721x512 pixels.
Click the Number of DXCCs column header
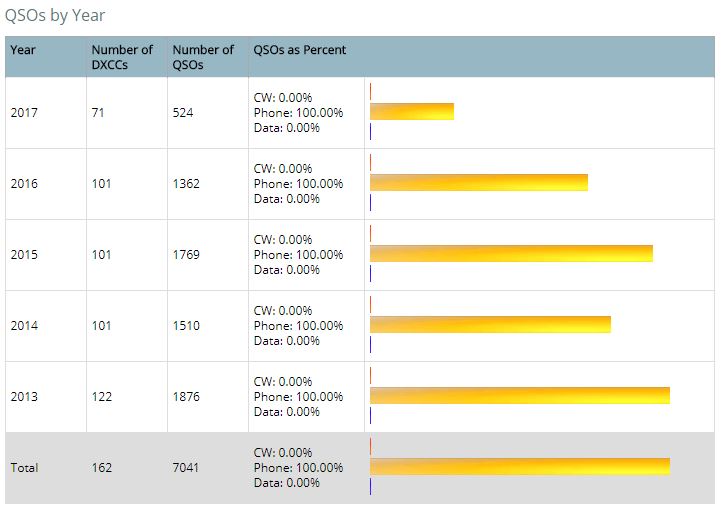[122, 57]
